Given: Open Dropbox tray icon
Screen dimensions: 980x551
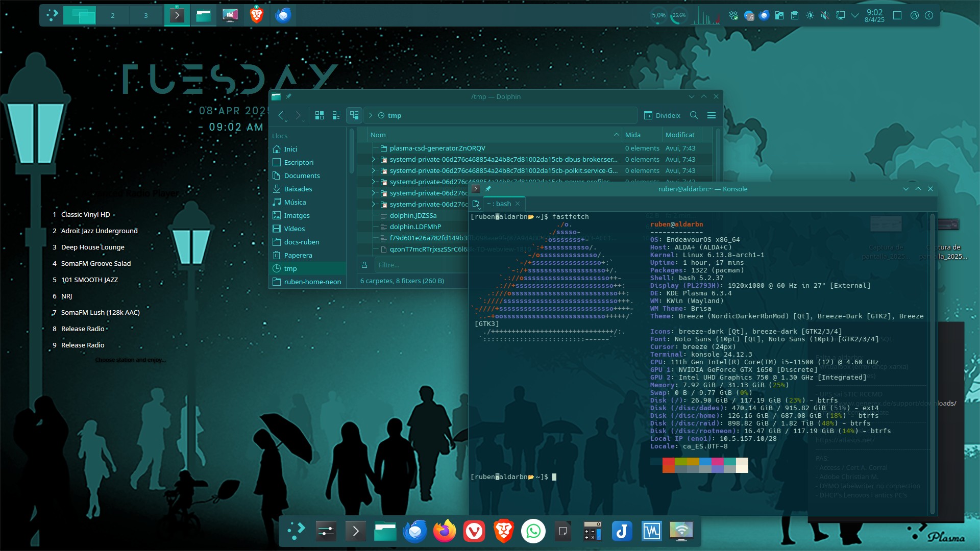Looking at the screenshot, I should coord(733,15).
